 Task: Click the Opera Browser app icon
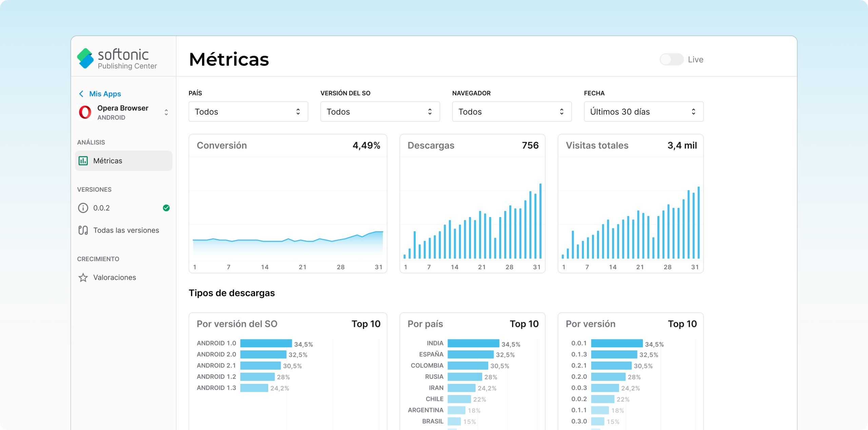85,112
